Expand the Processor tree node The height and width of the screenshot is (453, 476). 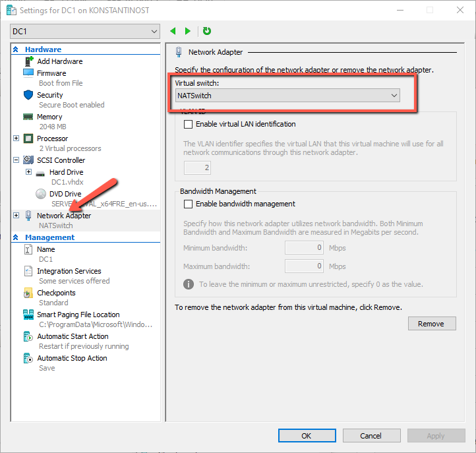pos(16,138)
